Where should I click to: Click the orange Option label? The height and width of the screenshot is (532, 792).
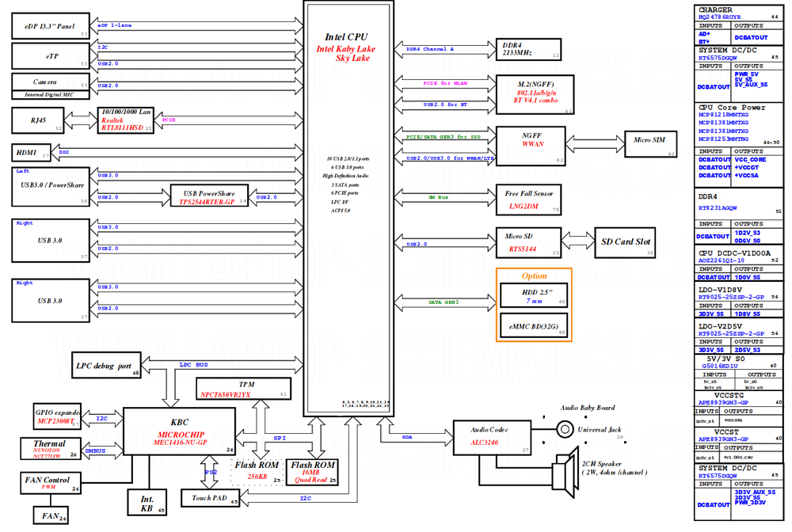pos(535,275)
